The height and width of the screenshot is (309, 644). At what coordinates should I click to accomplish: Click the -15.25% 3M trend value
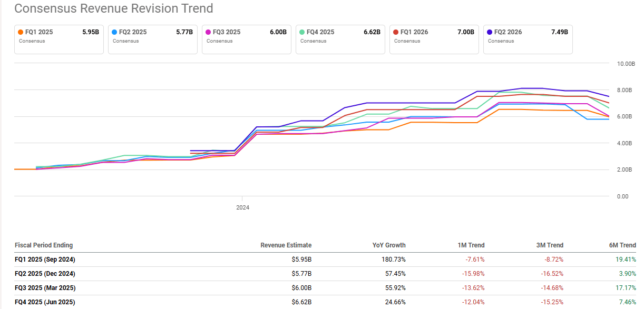pos(552,302)
